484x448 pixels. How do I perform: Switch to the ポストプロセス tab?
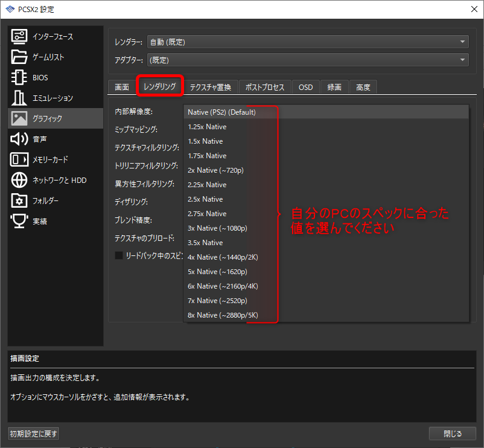pyautogui.click(x=265, y=88)
